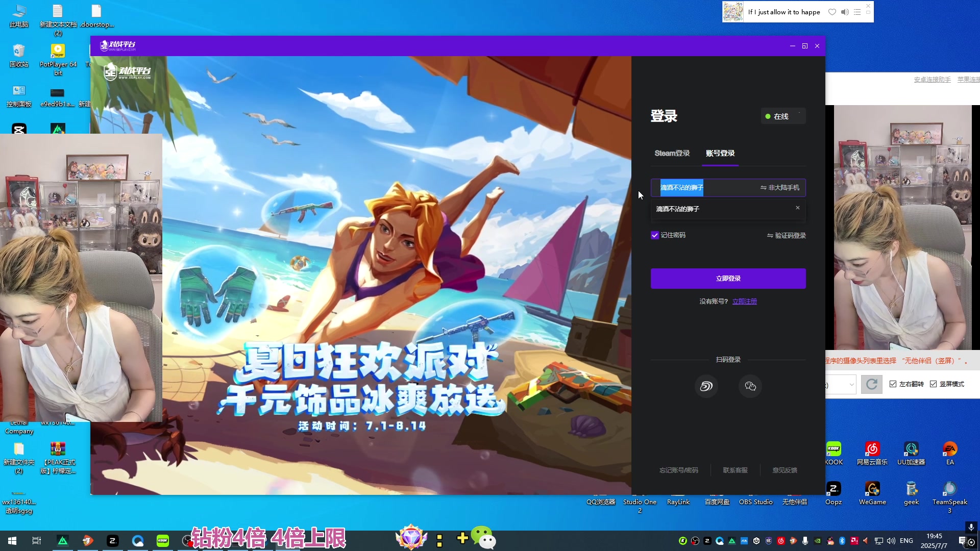This screenshot has height=551, width=980.
Task: Remove the saved account suggestion with X
Action: coord(798,208)
